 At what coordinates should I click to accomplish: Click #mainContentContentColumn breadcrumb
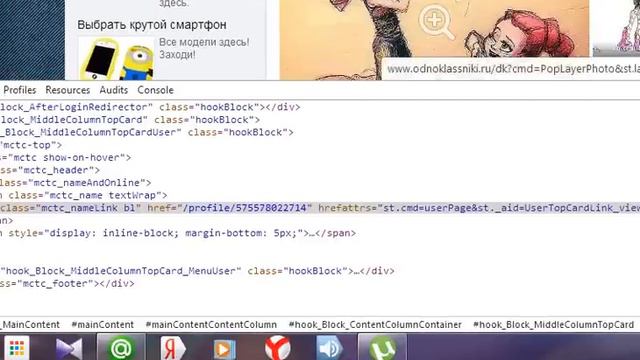[211, 325]
